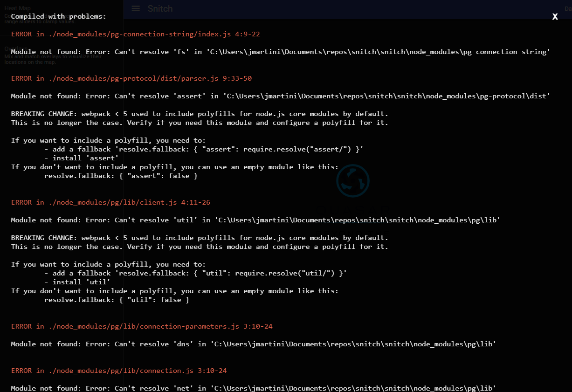Open the navigation drawer with the hamburger icon
Screen dimensions: 572x392
tap(135, 8)
